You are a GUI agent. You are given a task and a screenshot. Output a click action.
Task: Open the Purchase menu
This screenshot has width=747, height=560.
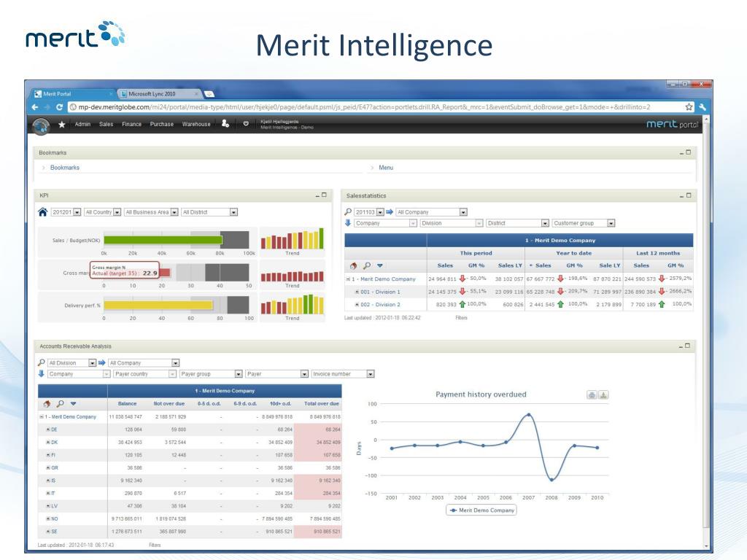[x=162, y=124]
